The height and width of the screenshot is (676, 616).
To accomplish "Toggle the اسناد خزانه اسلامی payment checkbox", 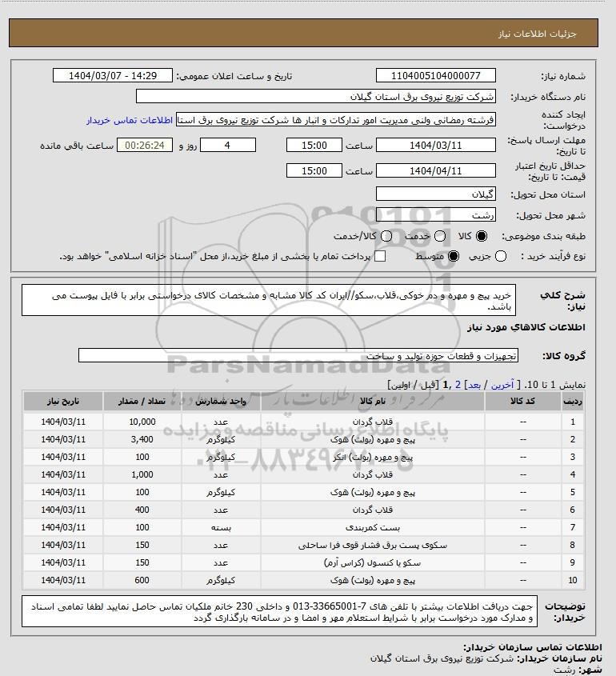I will point(380,256).
